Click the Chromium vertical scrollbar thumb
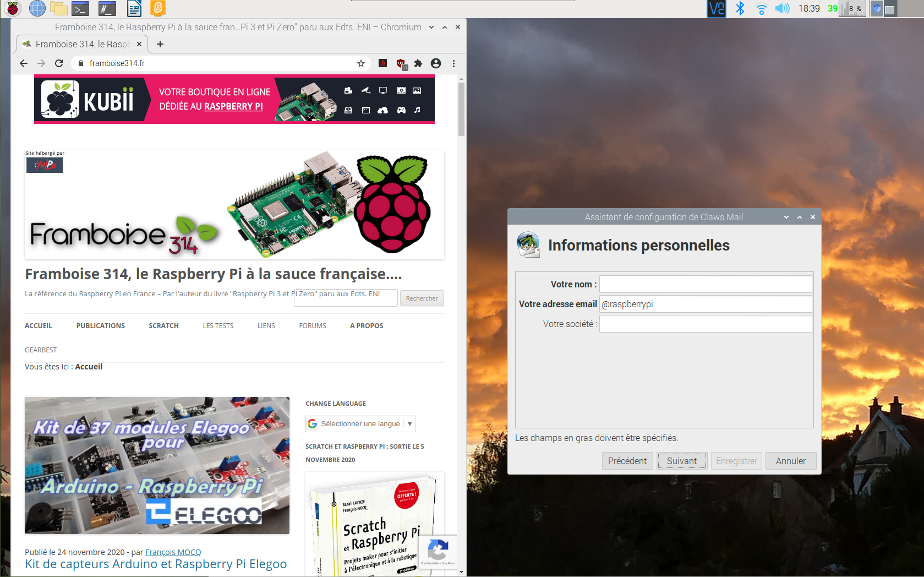Viewport: 924px width, 577px height. point(461,109)
